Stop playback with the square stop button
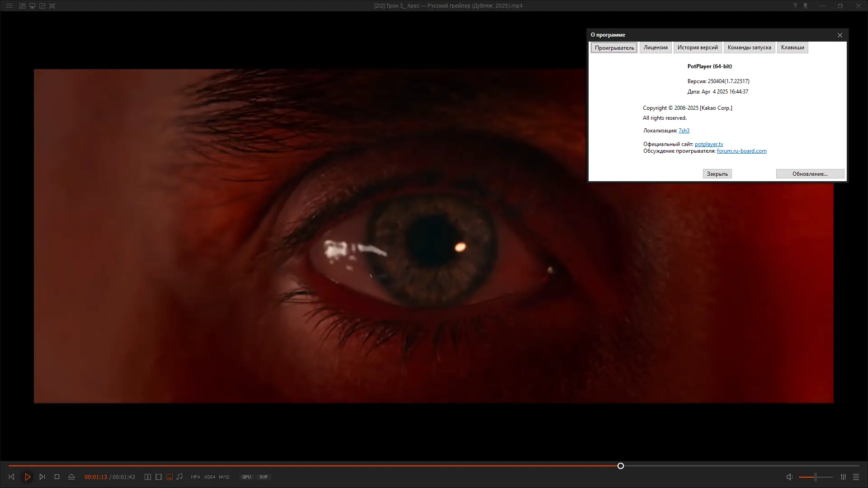 [57, 477]
